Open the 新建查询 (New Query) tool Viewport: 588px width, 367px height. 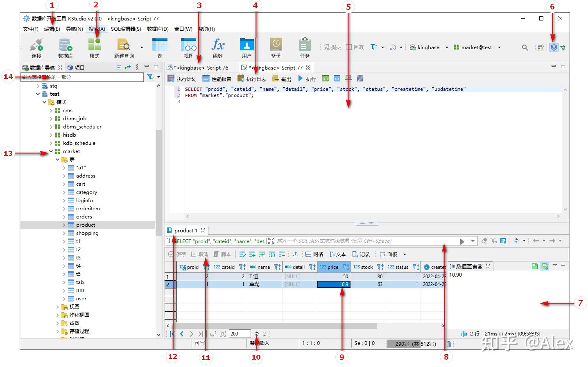pyautogui.click(x=123, y=47)
